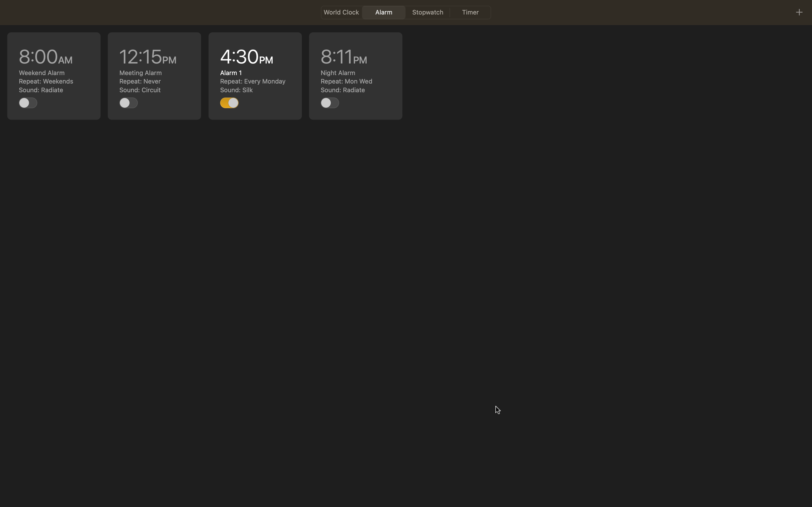Viewport: 812px width, 507px height.
Task: Click Sound: Circuit on Meeting Alarm
Action: click(140, 90)
